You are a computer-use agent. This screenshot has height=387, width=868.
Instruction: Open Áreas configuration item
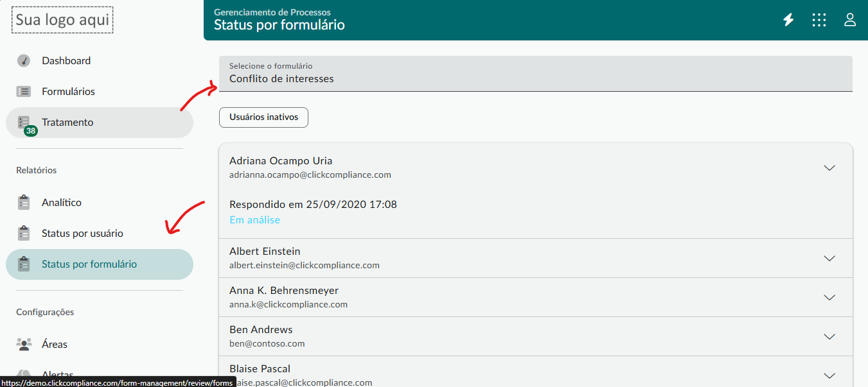(x=100, y=344)
